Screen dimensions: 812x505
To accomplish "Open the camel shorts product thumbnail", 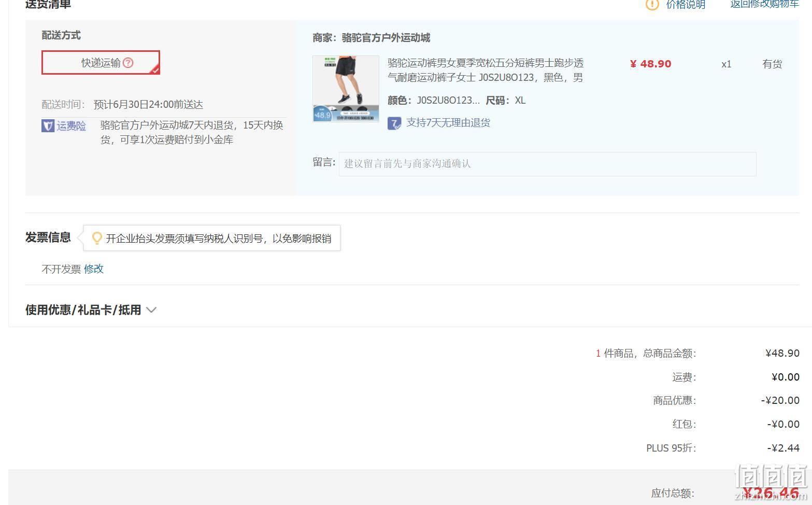I will (x=346, y=89).
